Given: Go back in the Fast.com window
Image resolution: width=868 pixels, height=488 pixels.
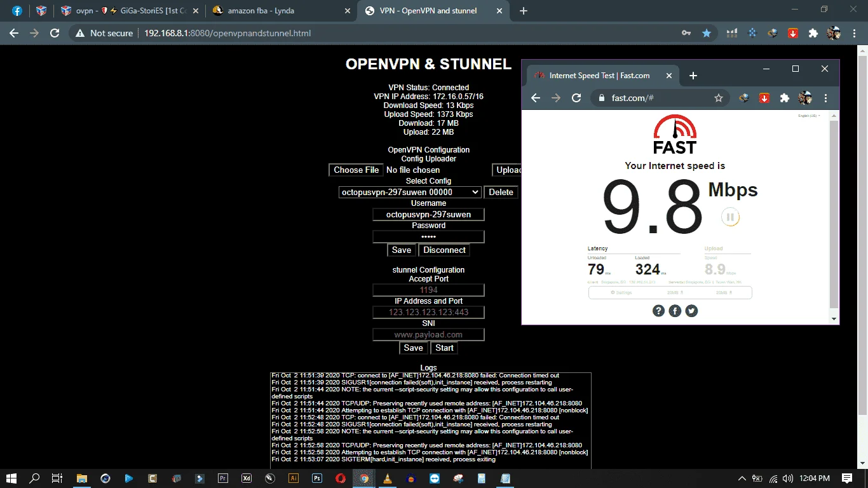Looking at the screenshot, I should [536, 98].
